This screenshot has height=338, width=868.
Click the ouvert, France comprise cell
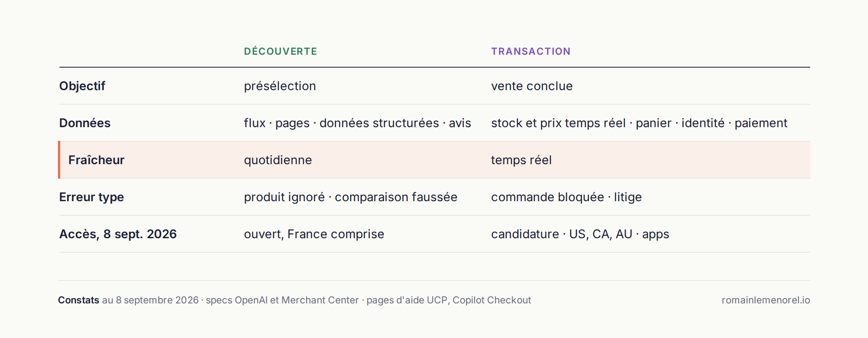(314, 234)
